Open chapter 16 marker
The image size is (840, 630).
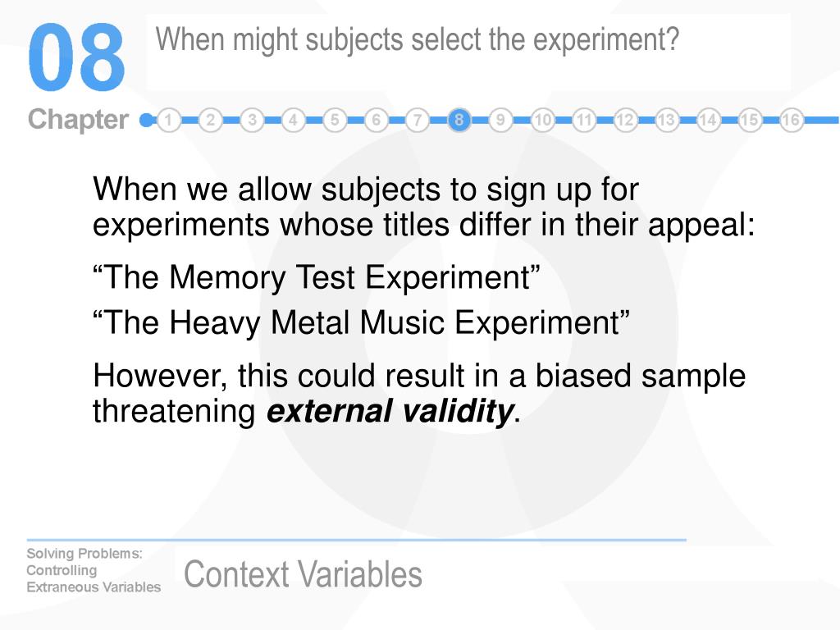coord(791,120)
